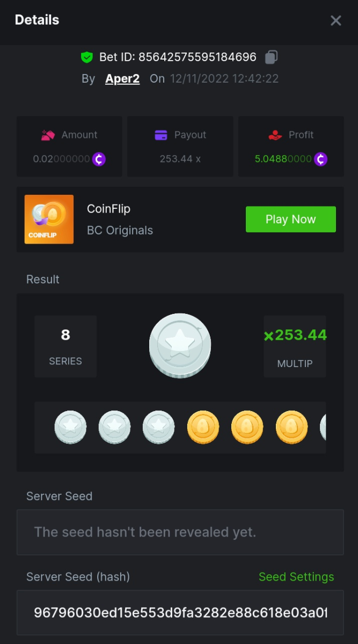This screenshot has height=644, width=358.
Task: Click the 8 Series box
Action: 65,346
